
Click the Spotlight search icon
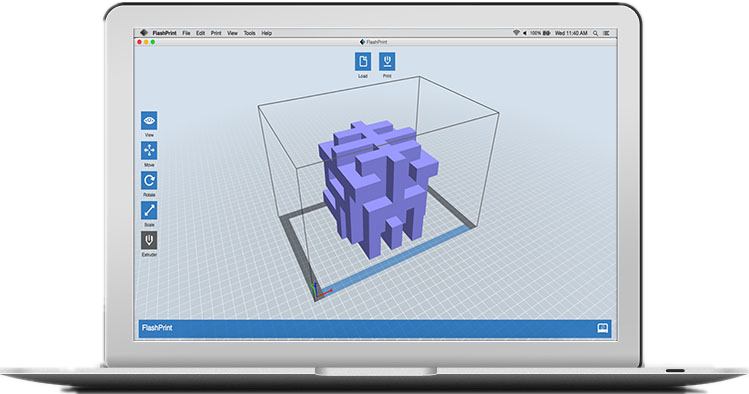pyautogui.click(x=595, y=33)
